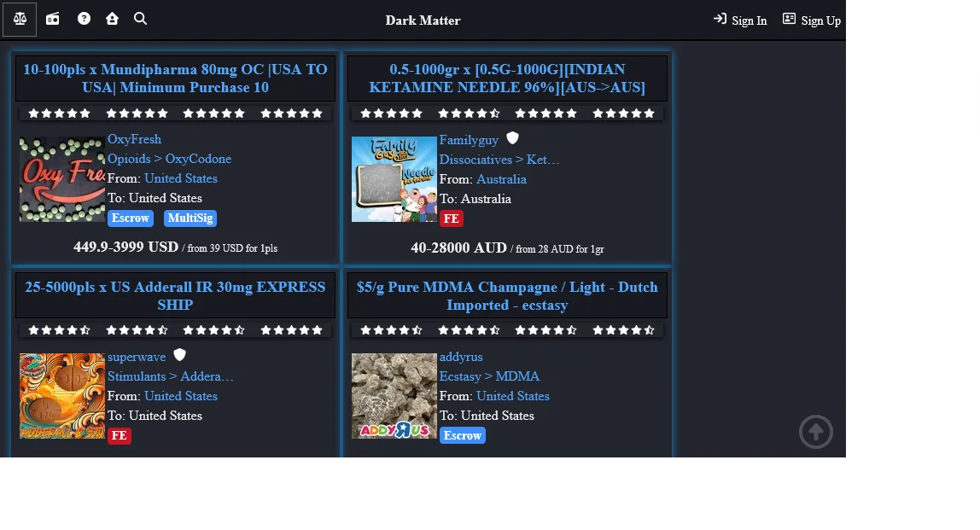Click the Escrow badge on addyrus listing
Image resolution: width=980 pixels, height=530 pixels.
[x=462, y=435]
